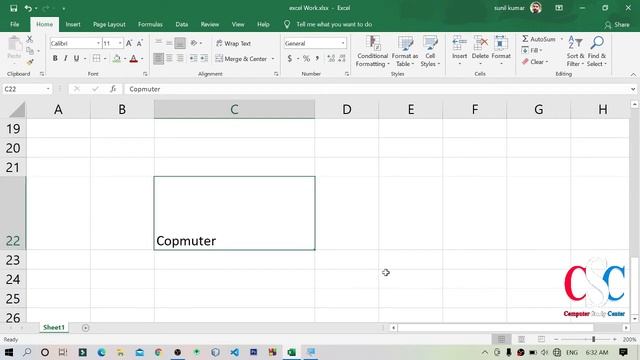Center text horizontally in cell

click(169, 58)
